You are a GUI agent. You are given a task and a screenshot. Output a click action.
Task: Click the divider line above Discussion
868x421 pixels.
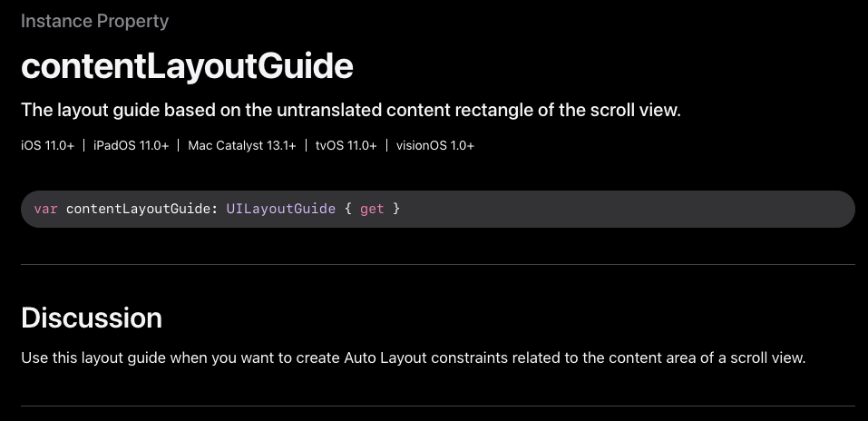437,264
